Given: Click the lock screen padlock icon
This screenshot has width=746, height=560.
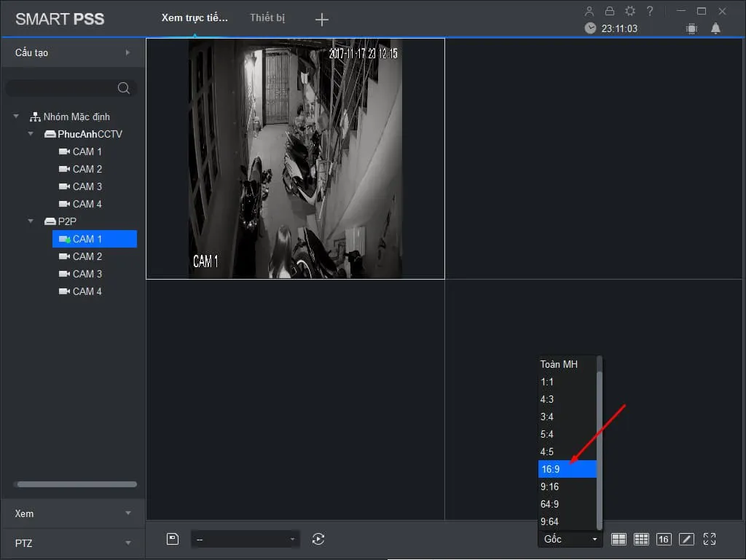Looking at the screenshot, I should (610, 11).
